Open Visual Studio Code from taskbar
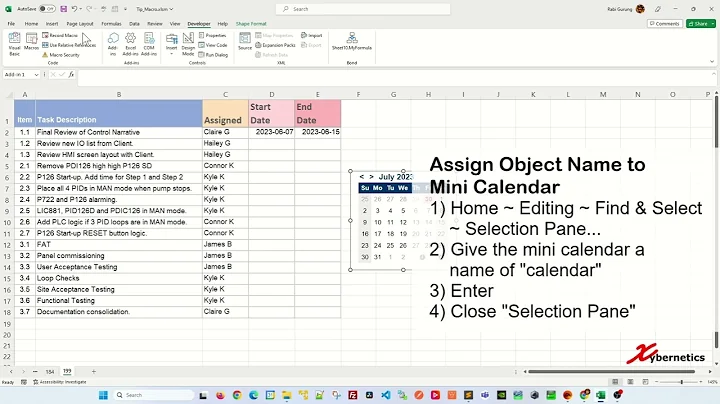Screen dimensions: 720x404 tap(385, 395)
